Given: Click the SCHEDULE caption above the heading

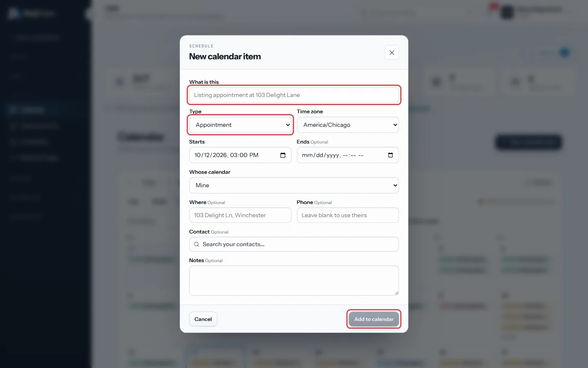Looking at the screenshot, I should pyautogui.click(x=201, y=46).
